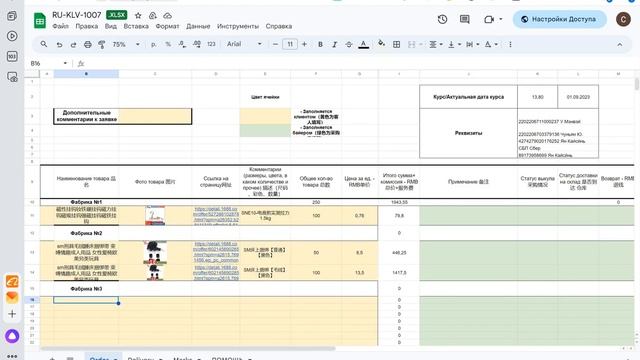Toggle bold formatting
This screenshot has height=360, width=640.
(x=320, y=44)
